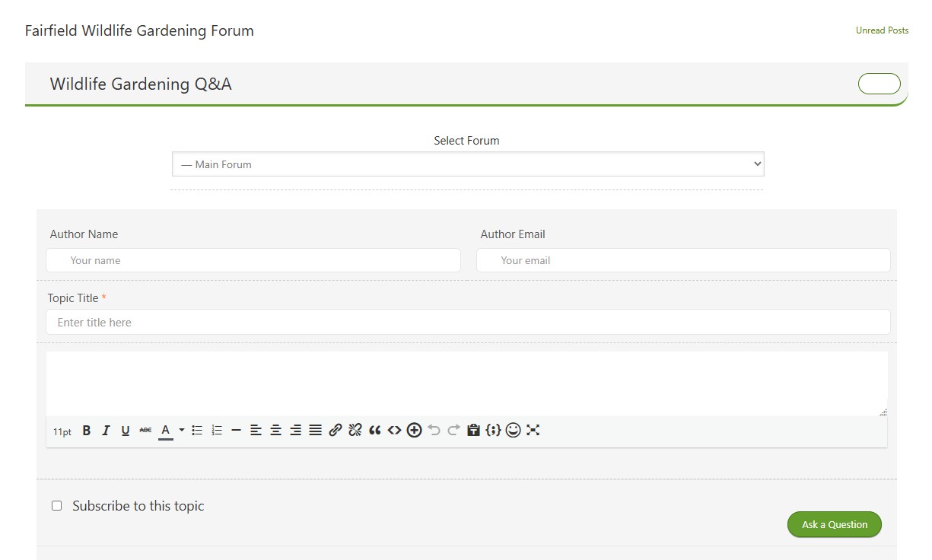Viewport: 932px width, 560px height.
Task: Align text center
Action: coord(276,431)
